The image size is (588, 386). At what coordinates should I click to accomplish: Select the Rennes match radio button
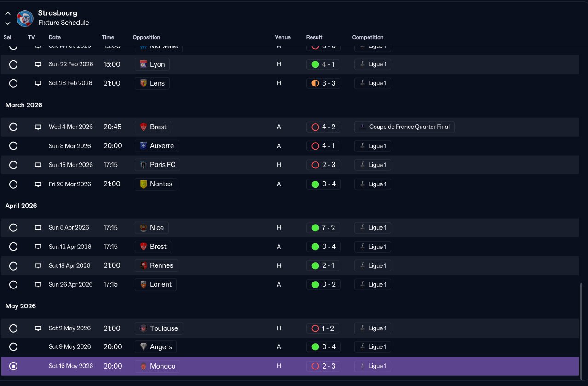tap(13, 265)
